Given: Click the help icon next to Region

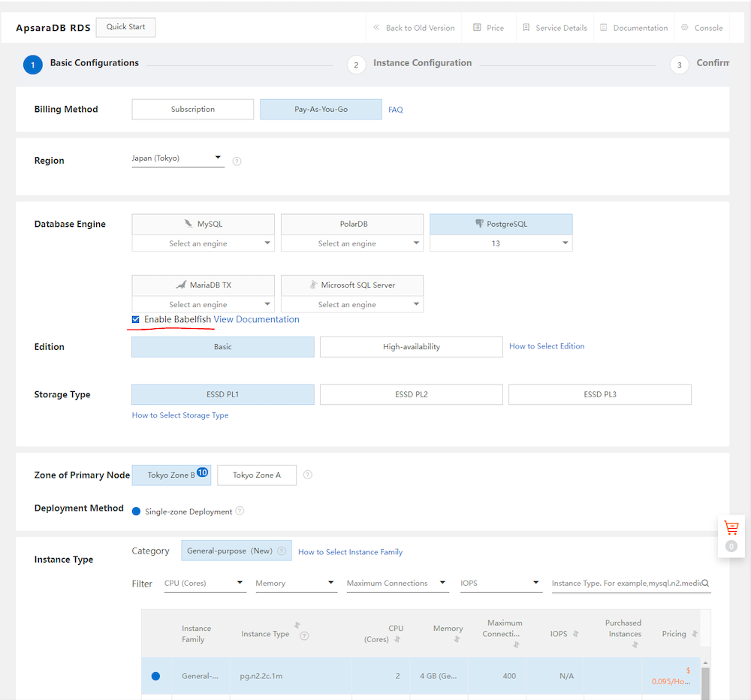Looking at the screenshot, I should (237, 161).
